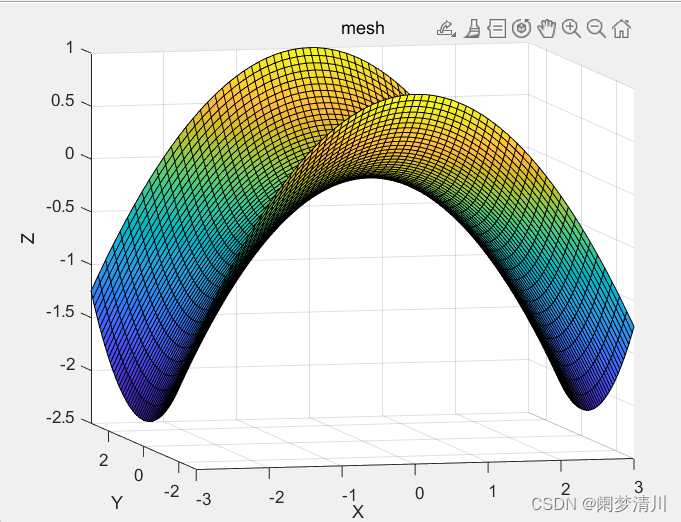Viewport: 681px width, 522px height.
Task: Click Y-axis tick label 0
Action: tap(139, 475)
